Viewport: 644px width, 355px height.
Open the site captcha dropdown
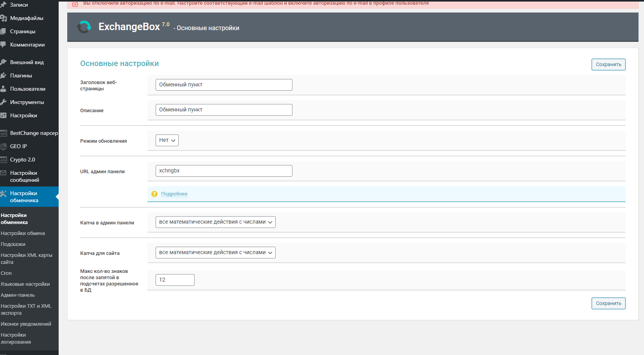(215, 253)
